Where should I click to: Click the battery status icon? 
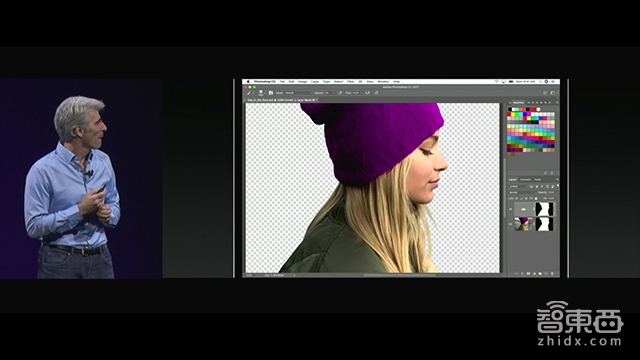[x=511, y=82]
